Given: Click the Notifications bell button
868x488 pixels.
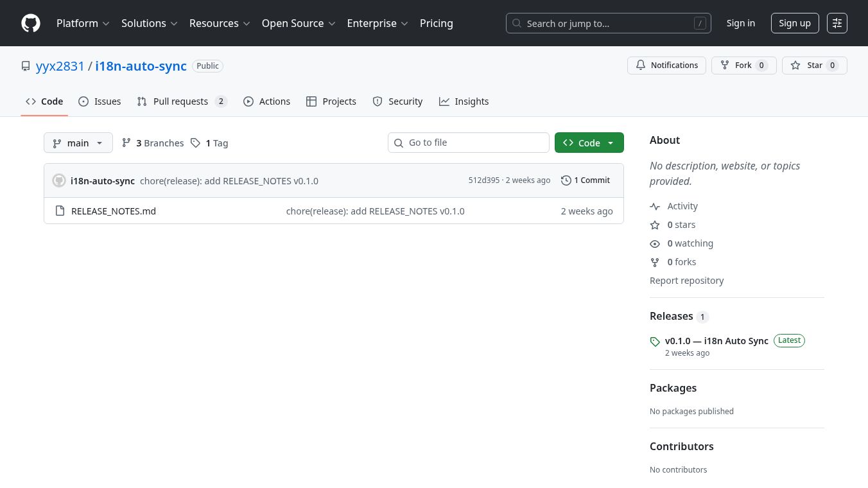Looking at the screenshot, I should pyautogui.click(x=666, y=65).
